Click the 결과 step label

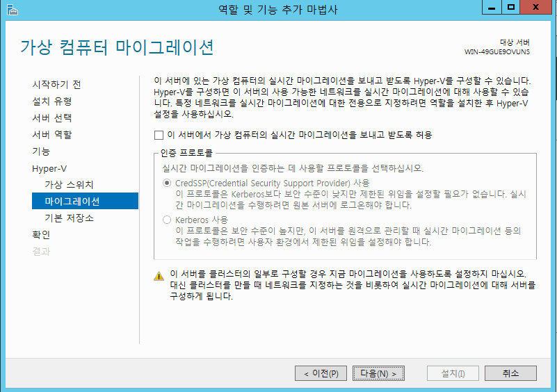coord(41,252)
